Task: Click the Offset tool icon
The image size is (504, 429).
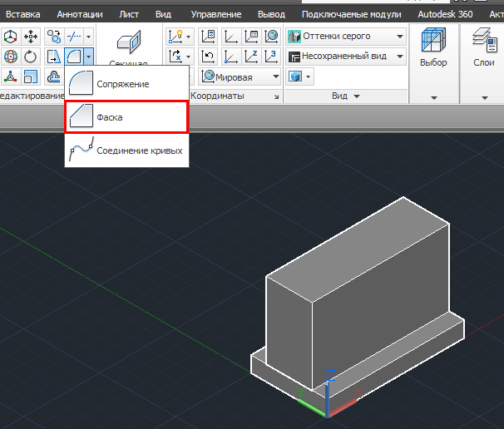Action: [54, 76]
